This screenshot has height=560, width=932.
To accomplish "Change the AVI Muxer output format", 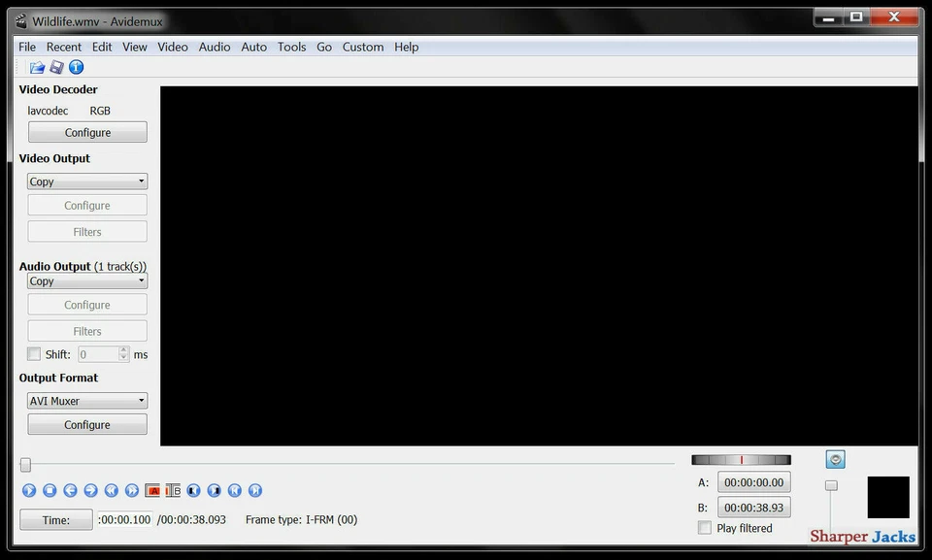I will (86, 400).
